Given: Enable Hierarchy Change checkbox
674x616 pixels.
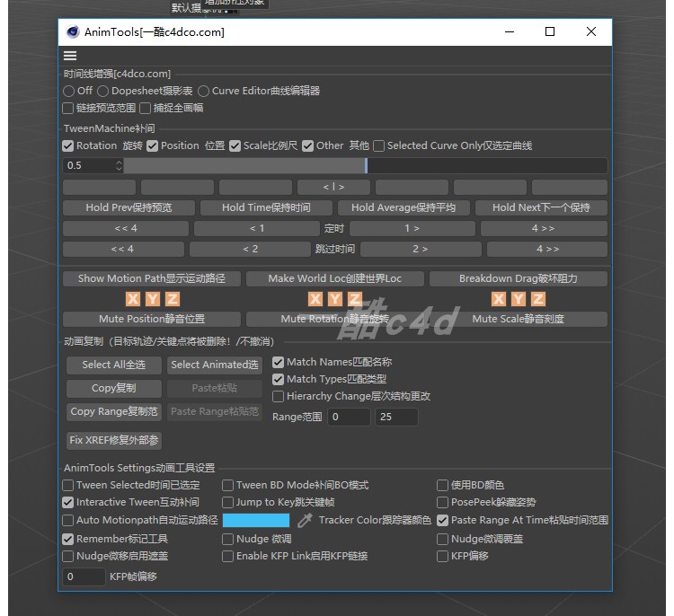Looking at the screenshot, I should 278,397.
